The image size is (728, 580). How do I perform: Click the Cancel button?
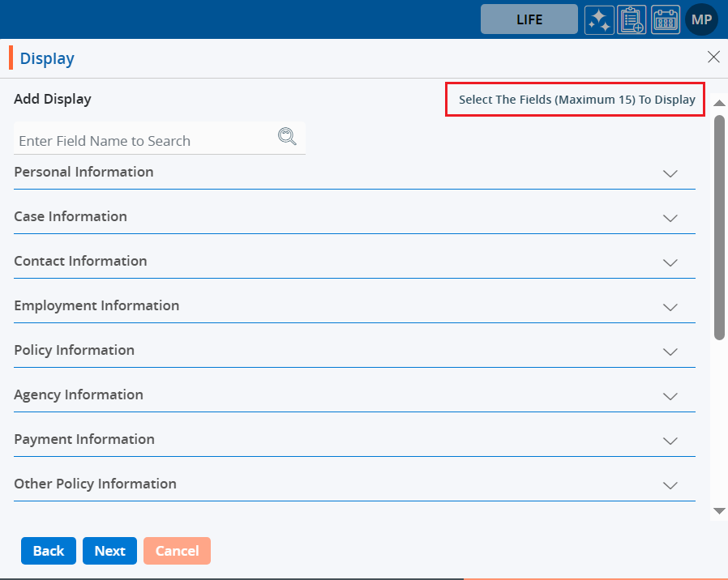(x=177, y=551)
